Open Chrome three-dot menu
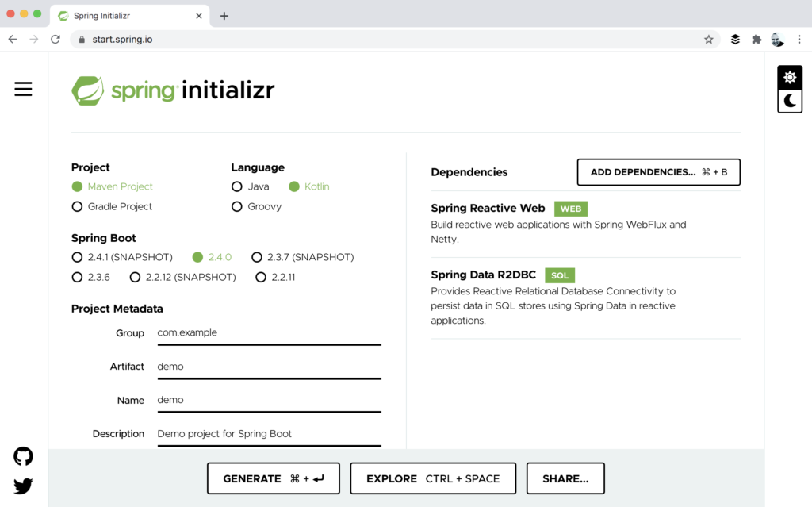 point(799,40)
